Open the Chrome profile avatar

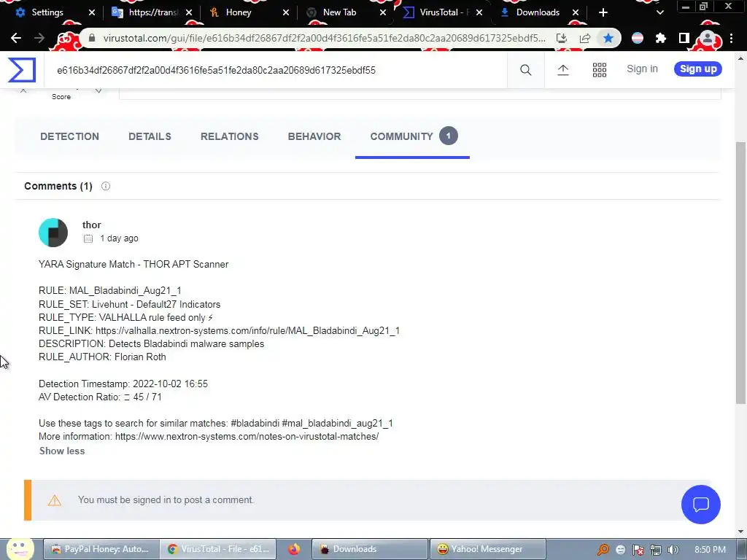point(708,38)
